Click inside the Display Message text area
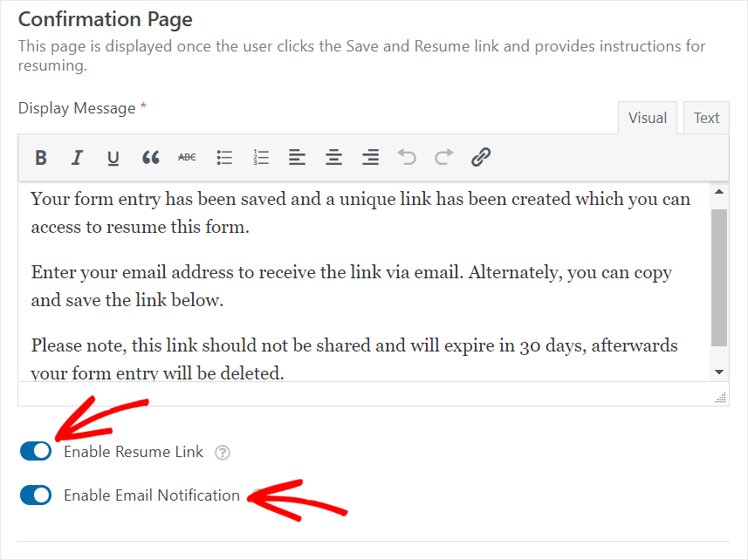748x560 pixels. (365, 281)
